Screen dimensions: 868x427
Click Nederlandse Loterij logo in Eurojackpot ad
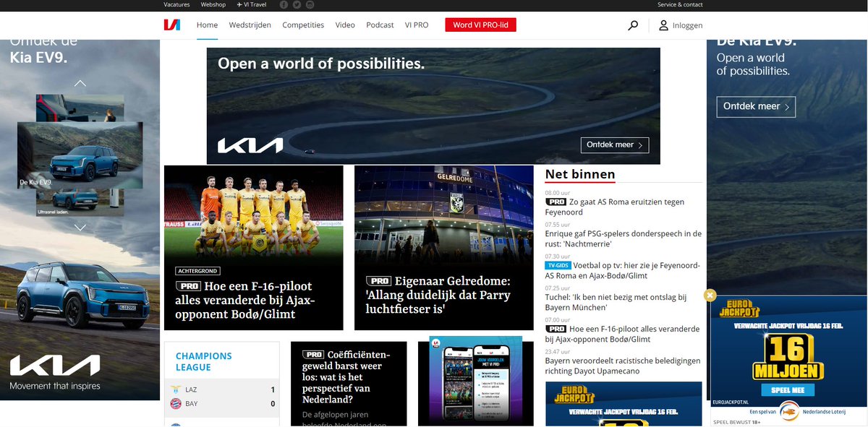(x=789, y=411)
